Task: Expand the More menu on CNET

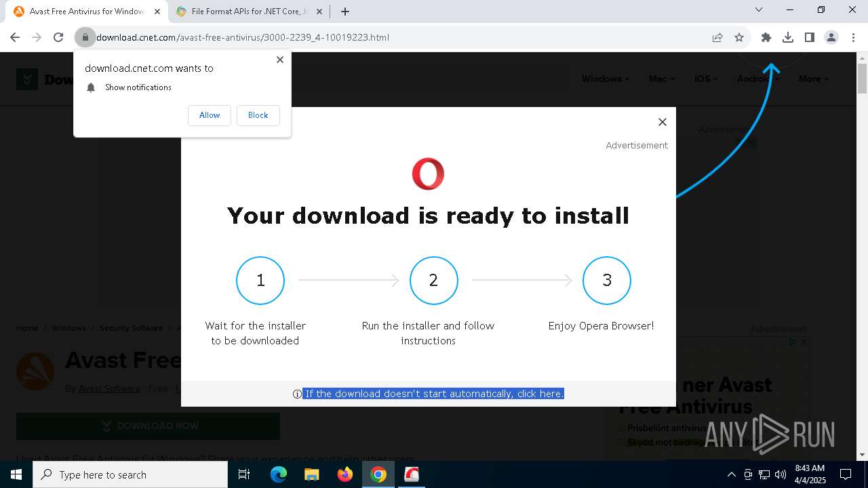Action: click(813, 79)
